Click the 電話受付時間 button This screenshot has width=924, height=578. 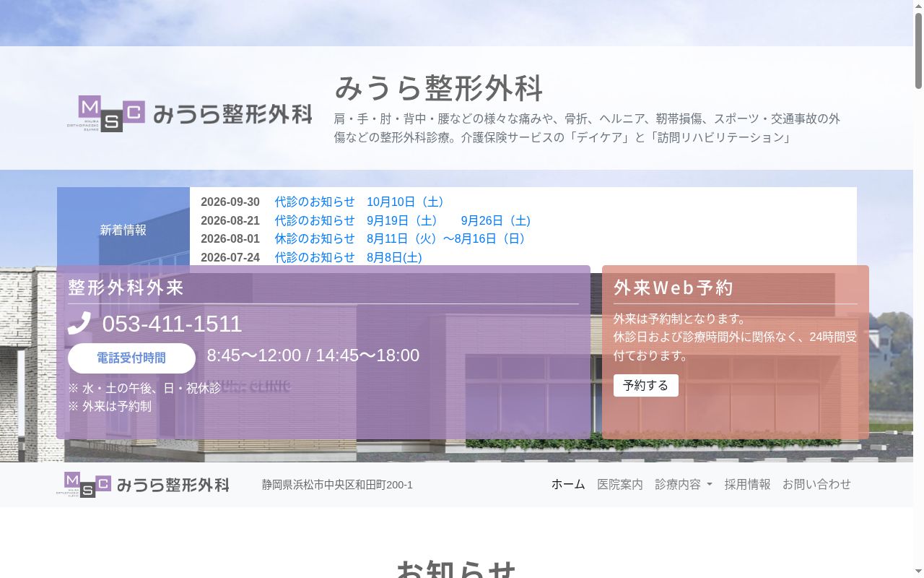pyautogui.click(x=131, y=358)
